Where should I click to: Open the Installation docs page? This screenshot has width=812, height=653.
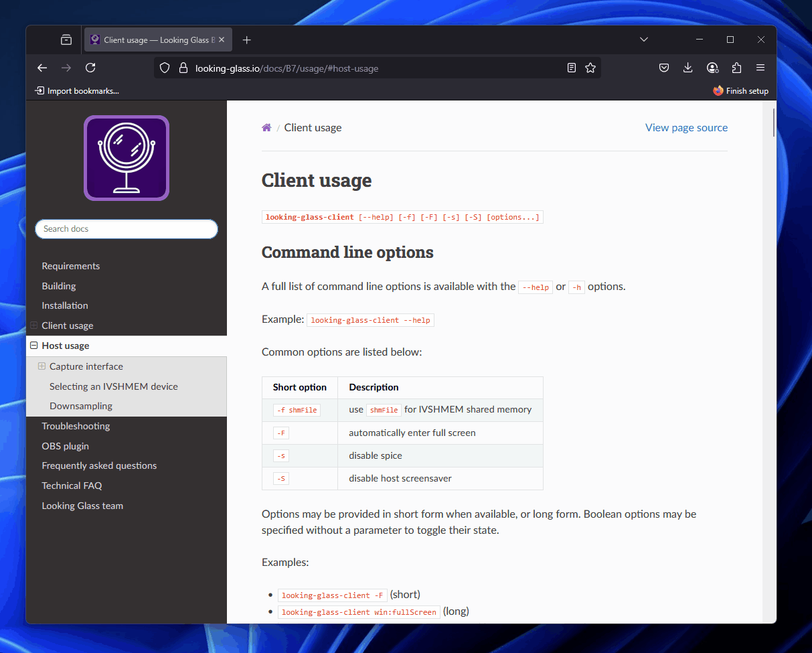(x=65, y=305)
